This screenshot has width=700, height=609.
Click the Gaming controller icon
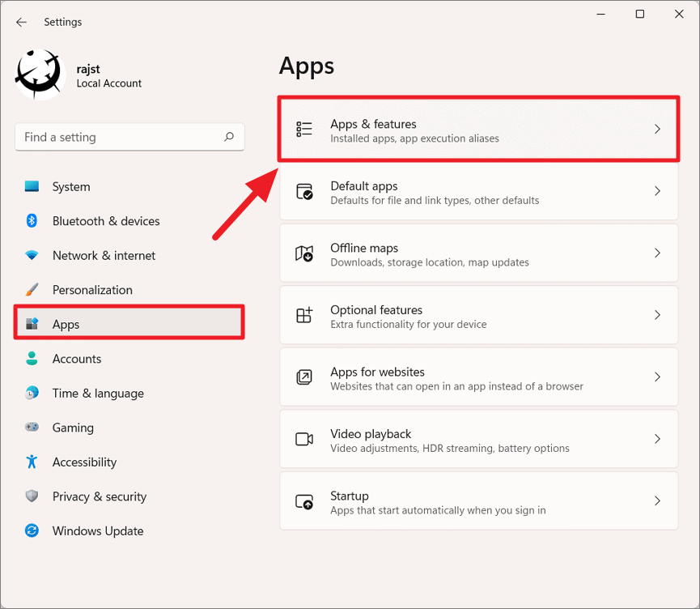pos(32,427)
